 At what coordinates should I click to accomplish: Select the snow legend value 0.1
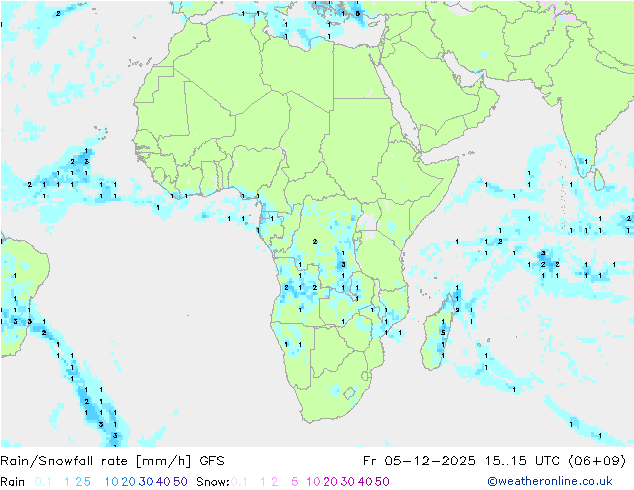pyautogui.click(x=239, y=482)
